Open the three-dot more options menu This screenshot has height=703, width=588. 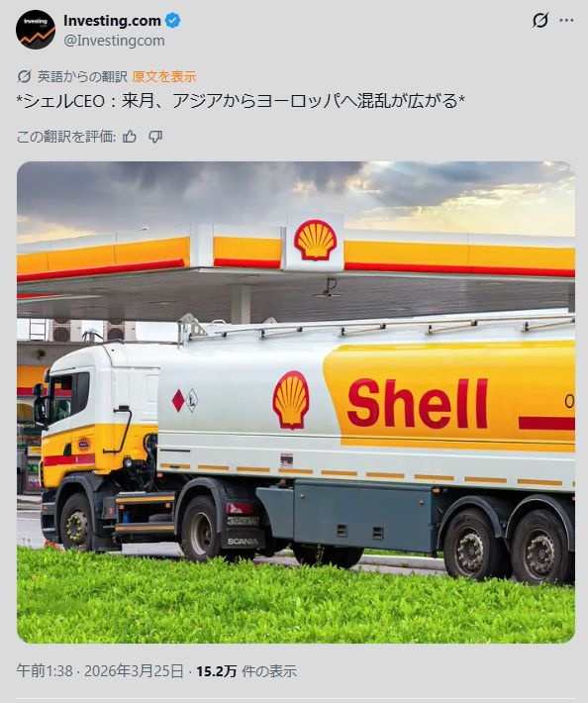point(566,20)
